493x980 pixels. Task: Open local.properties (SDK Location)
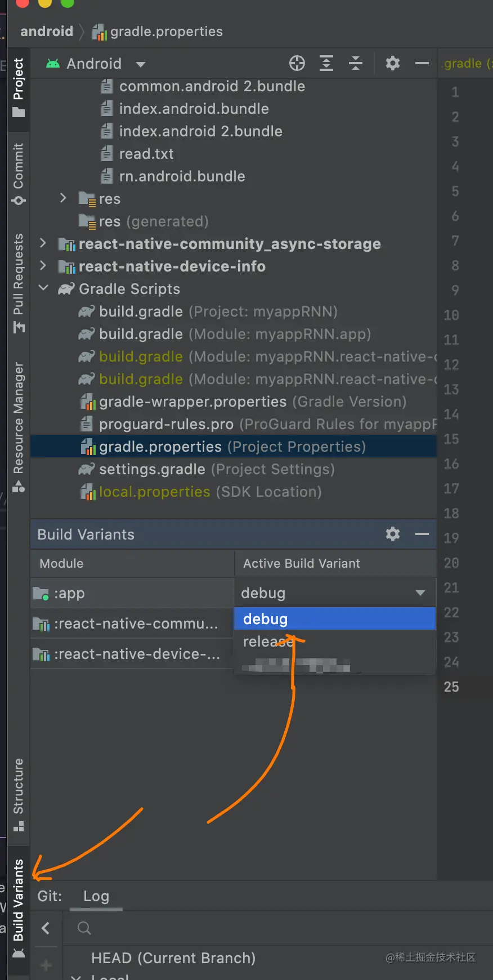click(x=210, y=492)
